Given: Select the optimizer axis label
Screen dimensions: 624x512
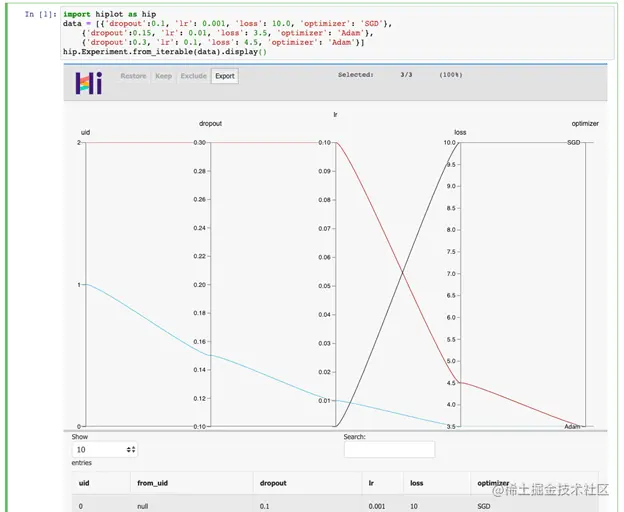Looking at the screenshot, I should pyautogui.click(x=585, y=124).
